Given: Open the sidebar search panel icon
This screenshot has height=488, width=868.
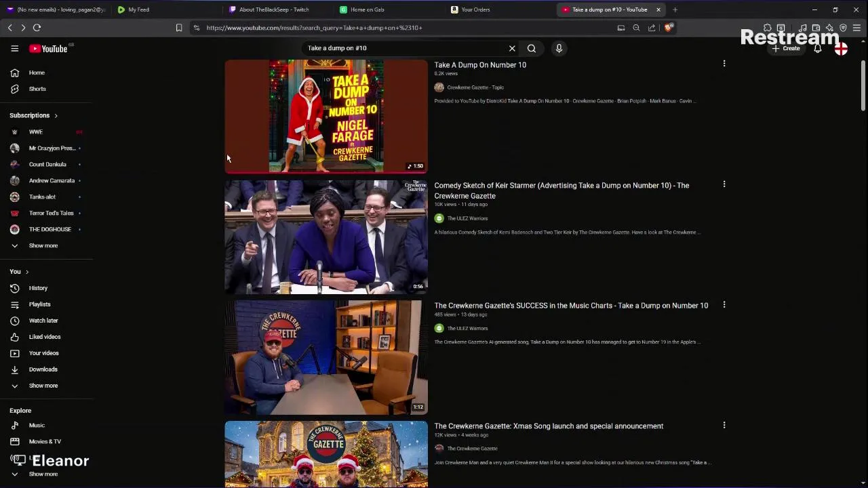Looking at the screenshot, I should point(781,28).
